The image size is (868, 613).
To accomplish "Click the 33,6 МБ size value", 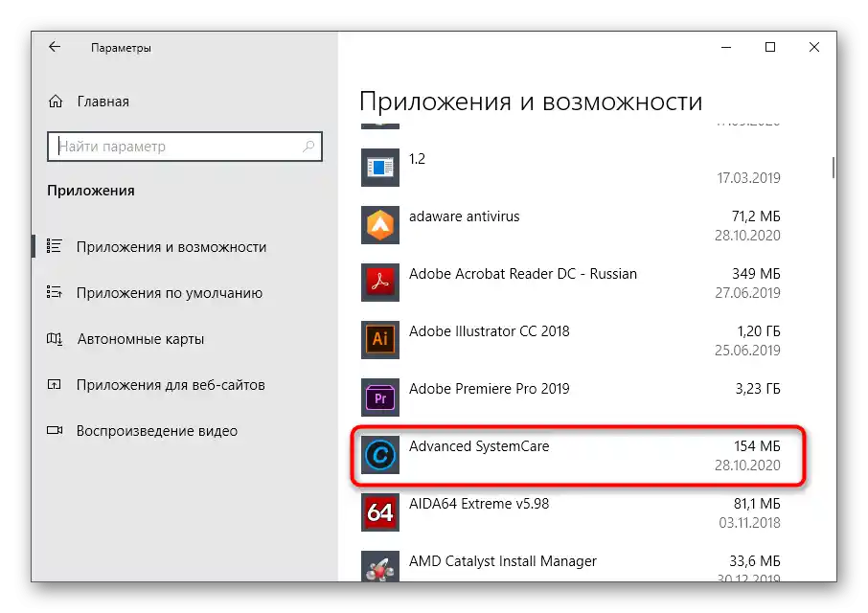I will (x=755, y=561).
